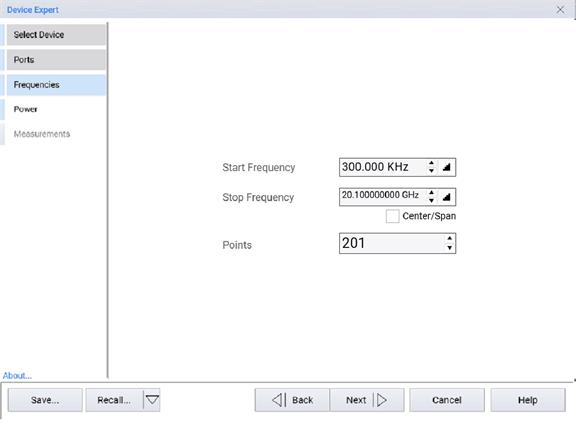
Task: Click the Start Frequency value field
Action: tap(382, 167)
